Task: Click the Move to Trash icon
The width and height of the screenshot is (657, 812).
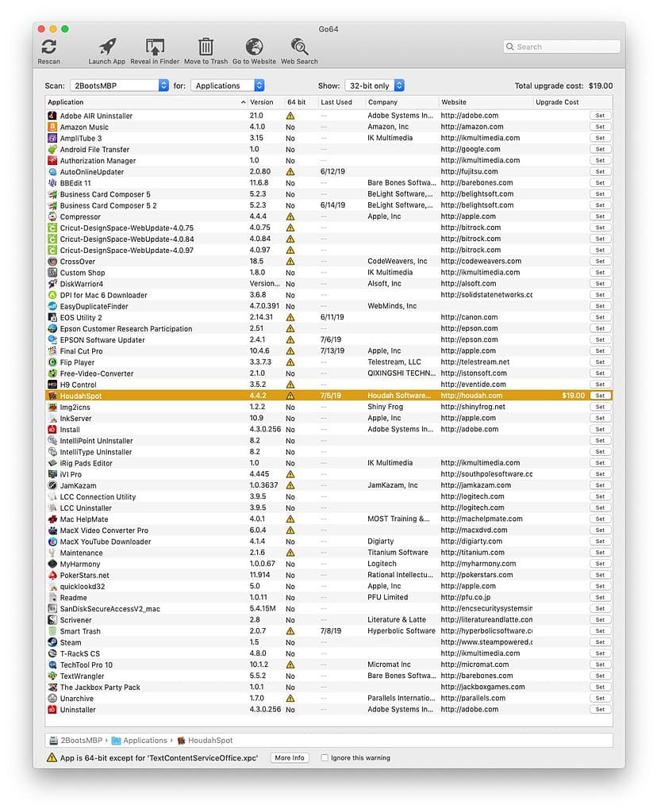Action: (x=206, y=47)
